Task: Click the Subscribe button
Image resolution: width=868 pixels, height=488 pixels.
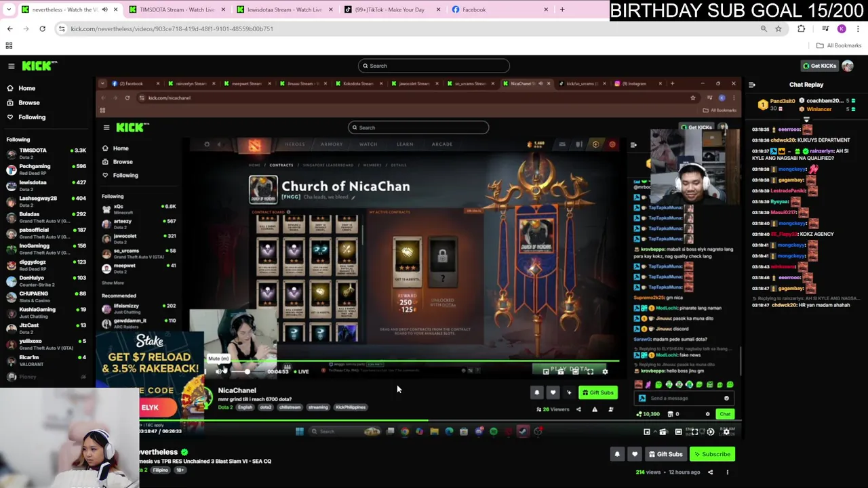Action: point(712,454)
